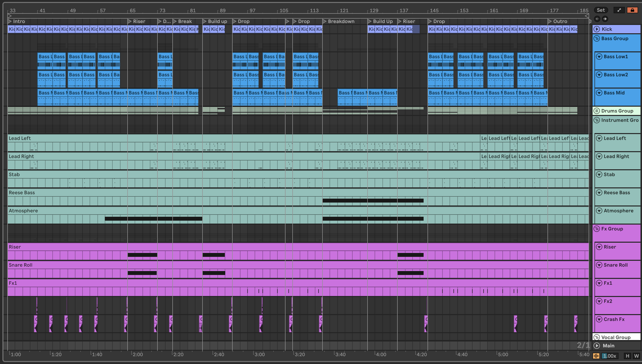The image size is (642, 364).
Task: Toggle the waveform zoom display button
Action: (x=596, y=356)
